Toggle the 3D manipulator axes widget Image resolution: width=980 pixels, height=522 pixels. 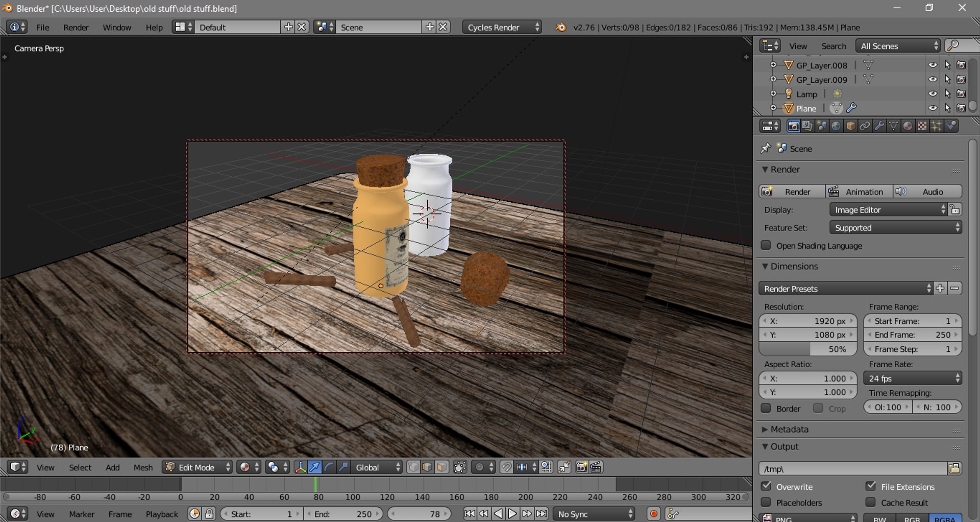pyautogui.click(x=301, y=467)
